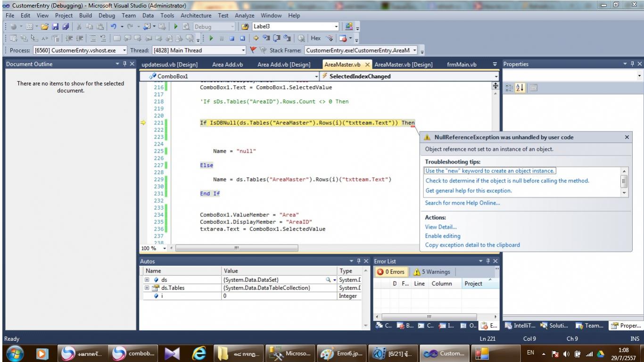
Task: Switch to the frmMain.vb tab
Action: pos(461,64)
